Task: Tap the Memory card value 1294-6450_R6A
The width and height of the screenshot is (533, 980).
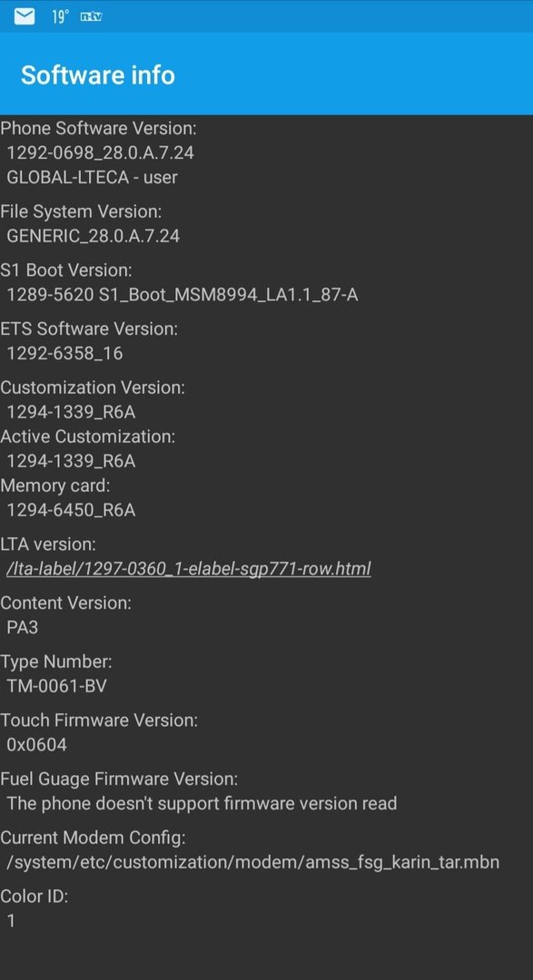Action: (71, 510)
